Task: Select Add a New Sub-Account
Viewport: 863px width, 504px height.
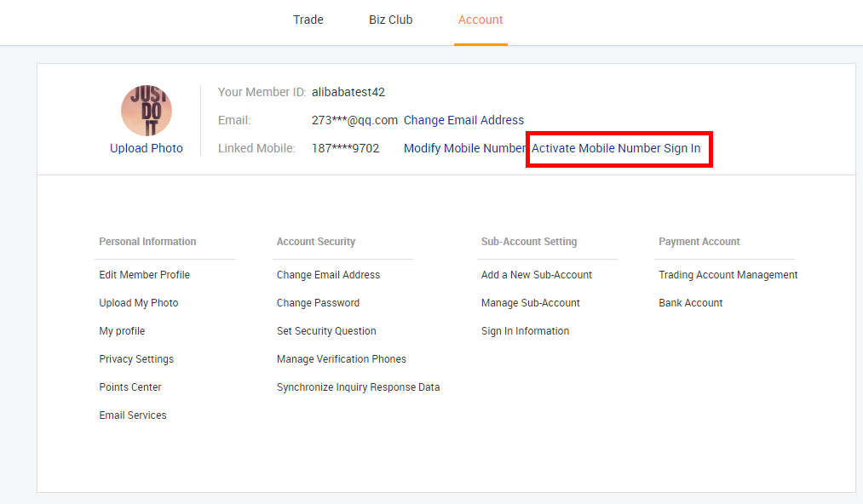Action: 537,274
